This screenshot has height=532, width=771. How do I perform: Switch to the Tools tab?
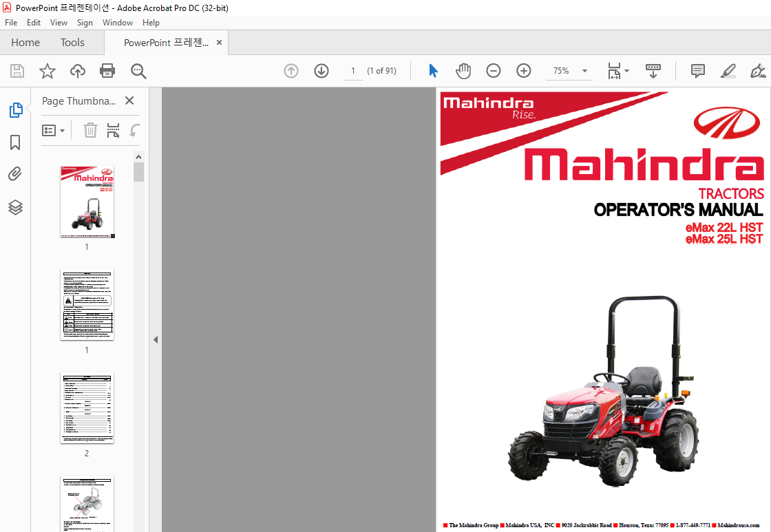click(x=72, y=43)
